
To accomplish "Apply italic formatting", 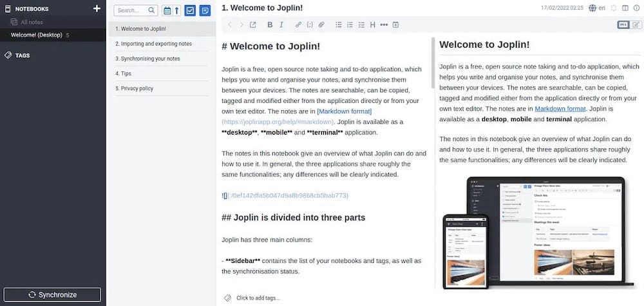I will 281,24.
